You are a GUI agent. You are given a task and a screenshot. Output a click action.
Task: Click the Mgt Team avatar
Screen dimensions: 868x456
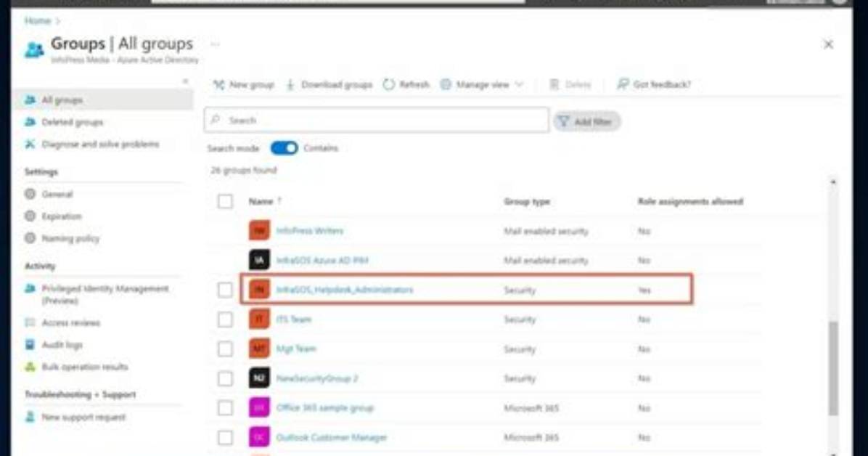[259, 349]
